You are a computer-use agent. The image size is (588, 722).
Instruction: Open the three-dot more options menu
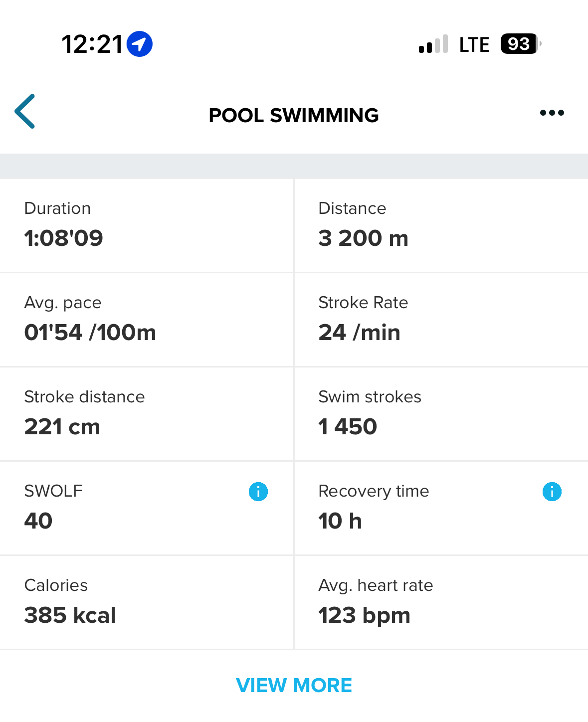click(x=552, y=113)
